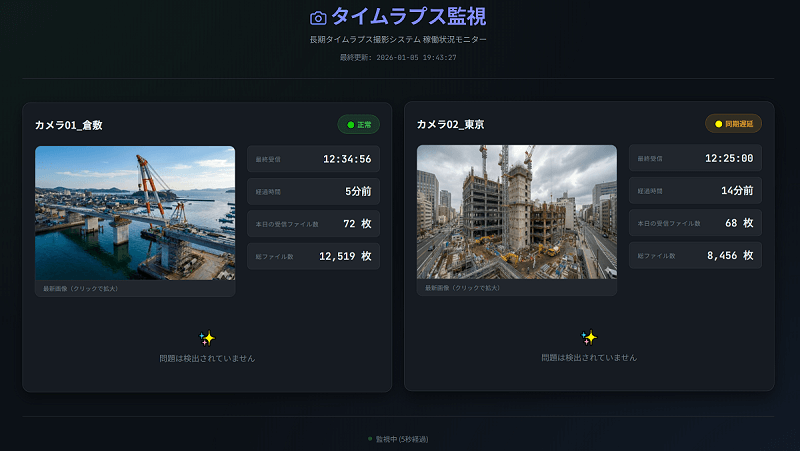This screenshot has width=800, height=451.
Task: Click the no-issues message in カメラ02 card
Action: point(589,358)
